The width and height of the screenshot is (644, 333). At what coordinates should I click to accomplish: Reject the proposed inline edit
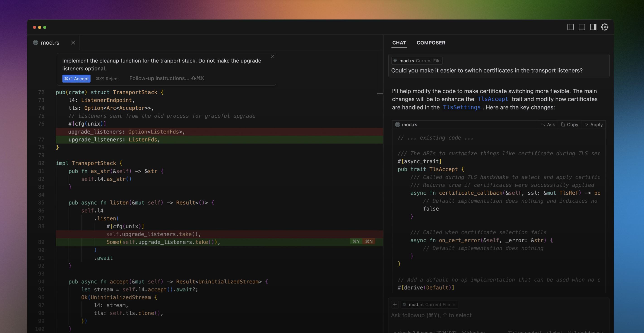(x=108, y=79)
